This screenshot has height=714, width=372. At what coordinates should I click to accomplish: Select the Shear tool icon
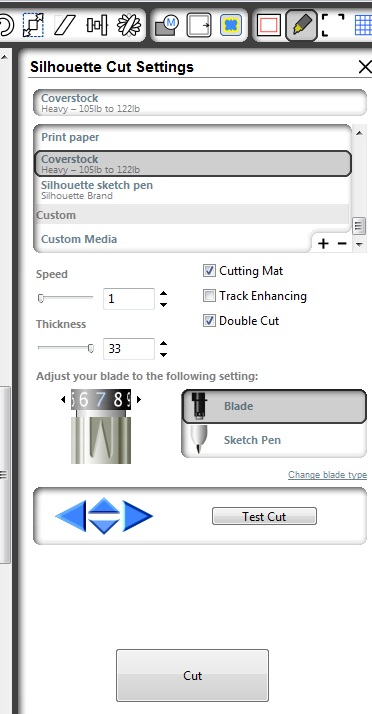tap(64, 25)
